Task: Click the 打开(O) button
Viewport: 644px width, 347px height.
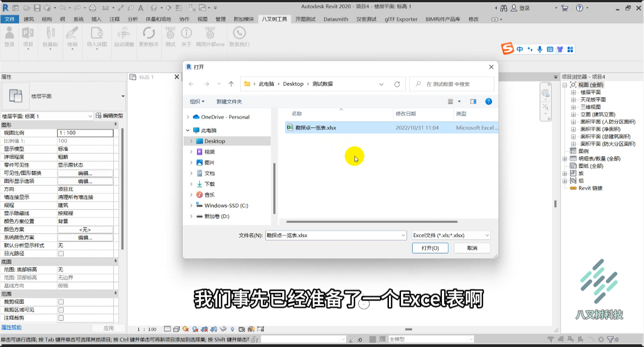Action: click(430, 248)
